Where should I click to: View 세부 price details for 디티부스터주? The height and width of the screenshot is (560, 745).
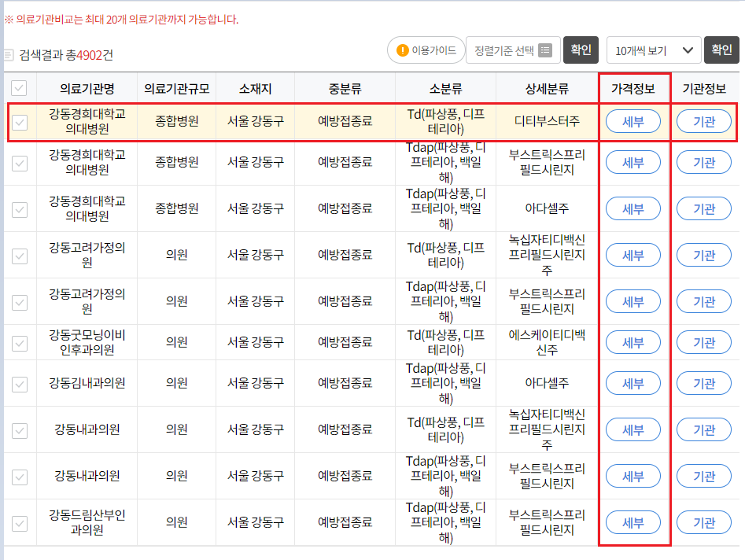tap(633, 121)
